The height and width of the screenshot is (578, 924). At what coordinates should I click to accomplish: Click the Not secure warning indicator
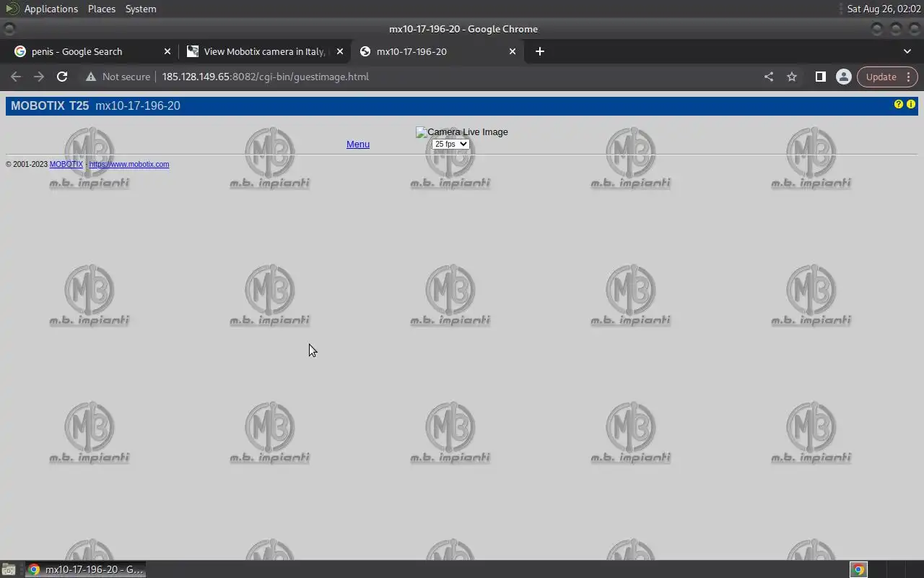point(118,77)
